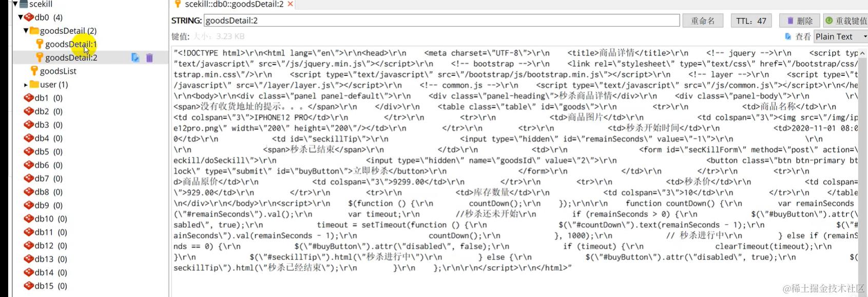Click the 键值 size text 3.23 KB
This screenshot has height=297, width=868.
(219, 36)
